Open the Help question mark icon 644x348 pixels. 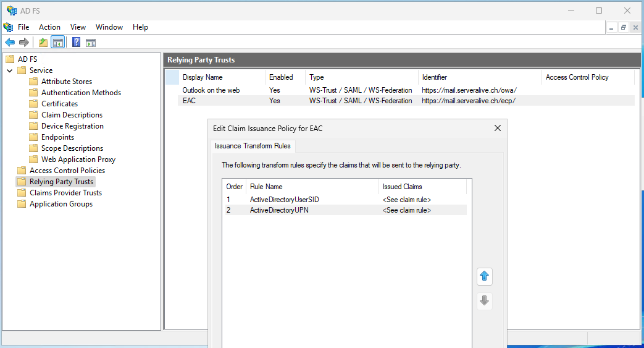pyautogui.click(x=76, y=42)
